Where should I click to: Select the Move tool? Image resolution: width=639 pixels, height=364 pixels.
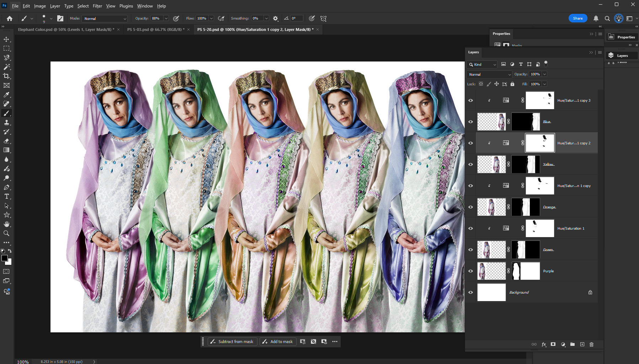coord(6,39)
